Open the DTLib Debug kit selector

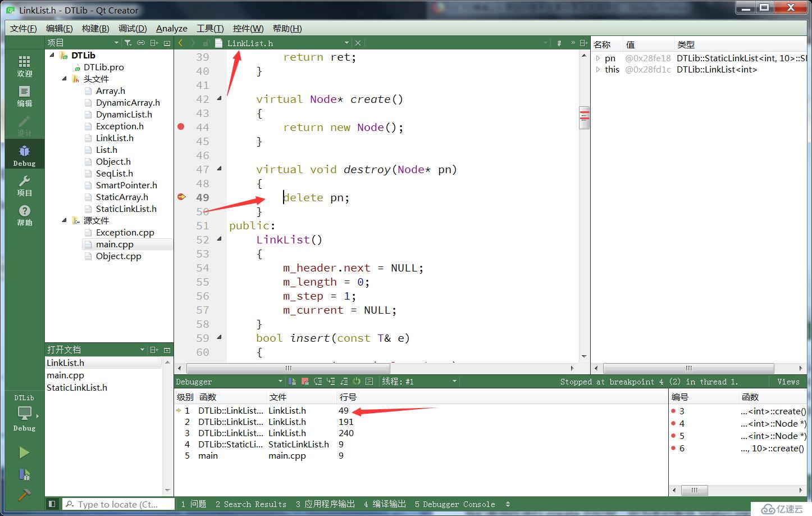[x=24, y=413]
